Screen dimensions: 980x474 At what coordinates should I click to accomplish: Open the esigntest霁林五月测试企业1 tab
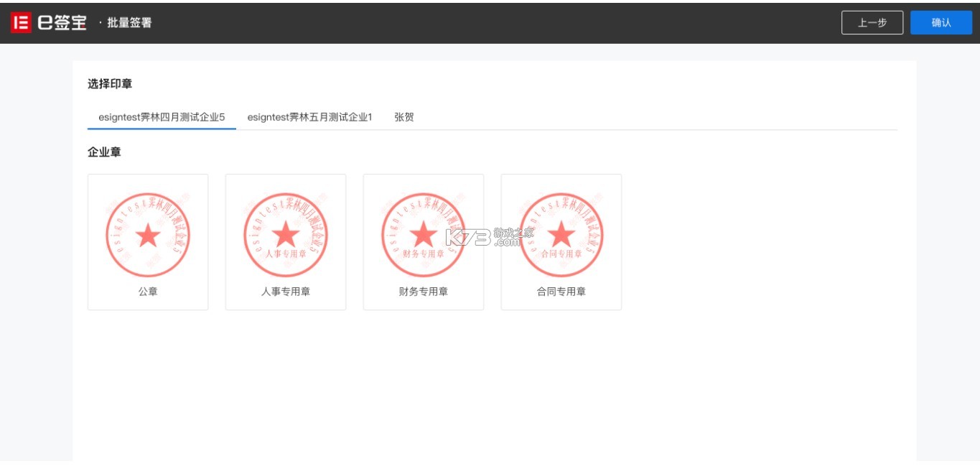click(310, 117)
